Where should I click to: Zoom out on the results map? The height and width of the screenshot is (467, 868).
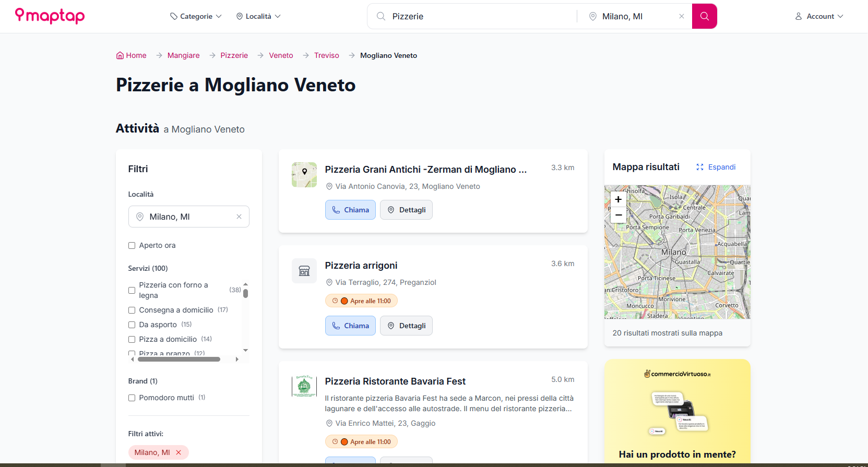point(618,215)
